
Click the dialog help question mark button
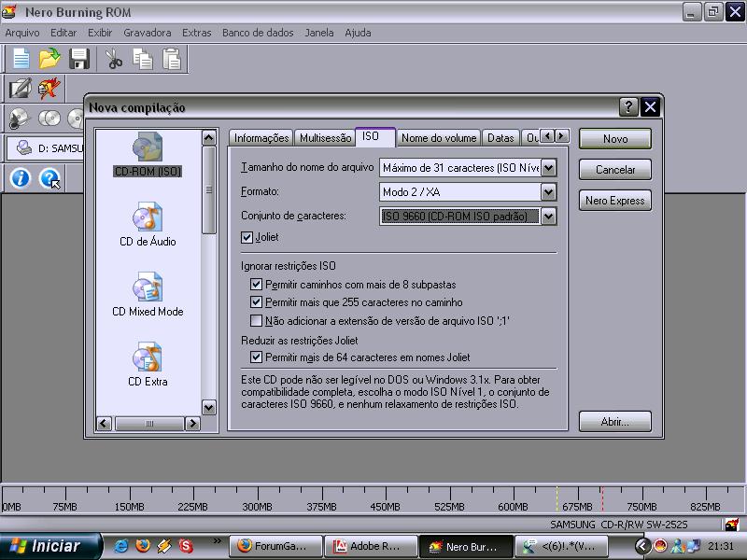coord(628,107)
